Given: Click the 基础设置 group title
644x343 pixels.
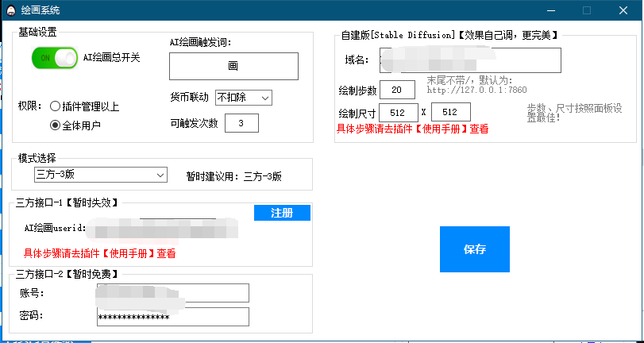Looking at the screenshot, I should point(37,33).
